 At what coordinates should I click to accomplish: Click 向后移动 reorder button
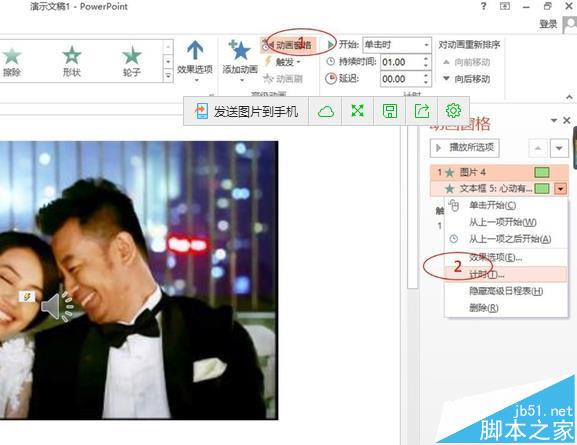466,78
